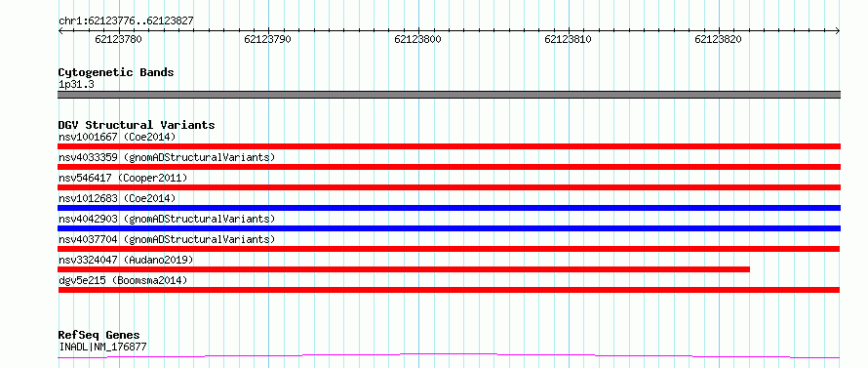The height and width of the screenshot is (368, 868).
Task: Click the Cytogenetic Bands track title
Action: tap(116, 72)
